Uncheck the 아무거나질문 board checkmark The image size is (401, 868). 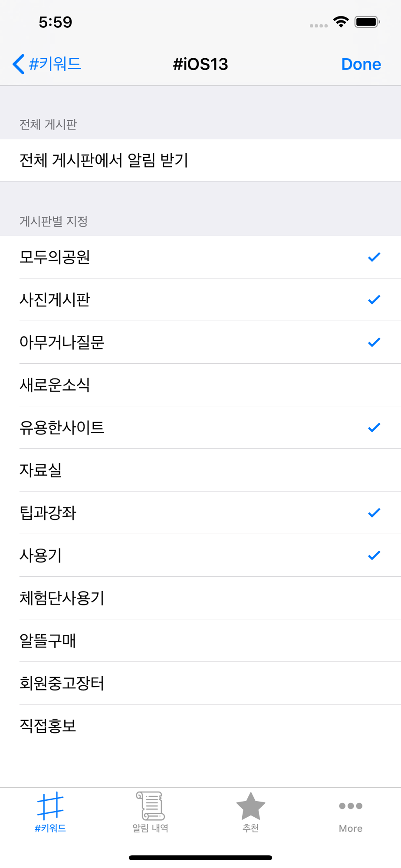pos(374,342)
